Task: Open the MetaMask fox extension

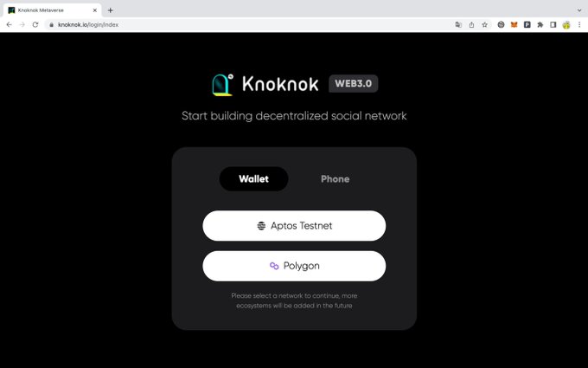Action: 514,25
